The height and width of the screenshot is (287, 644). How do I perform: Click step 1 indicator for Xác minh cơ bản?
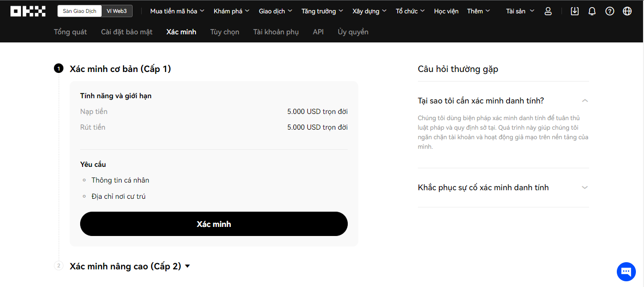coord(58,68)
